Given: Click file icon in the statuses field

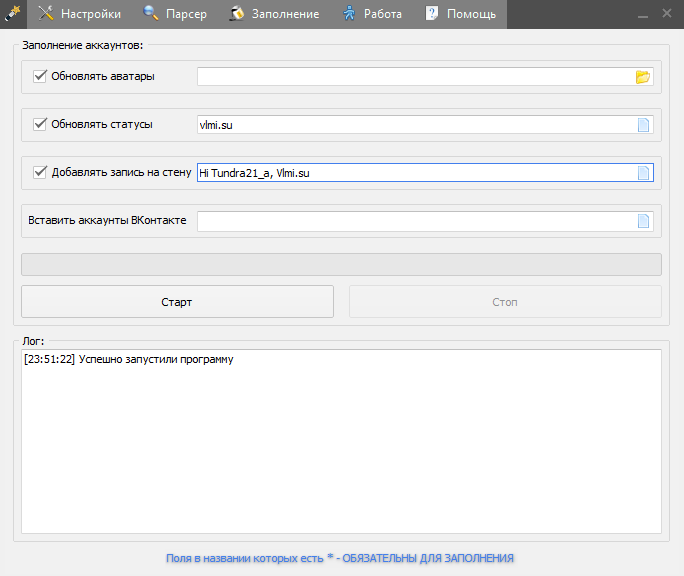Looking at the screenshot, I should (x=643, y=125).
